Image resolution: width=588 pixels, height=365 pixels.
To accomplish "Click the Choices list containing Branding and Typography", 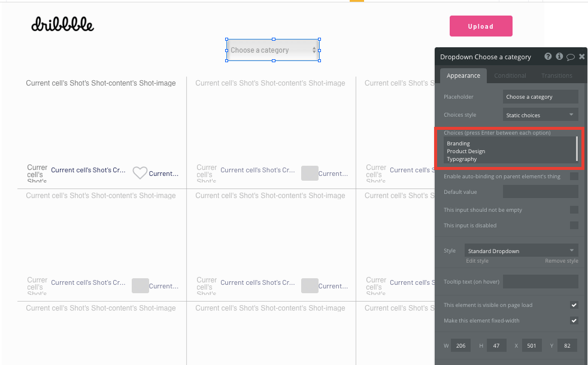I will pos(509,150).
